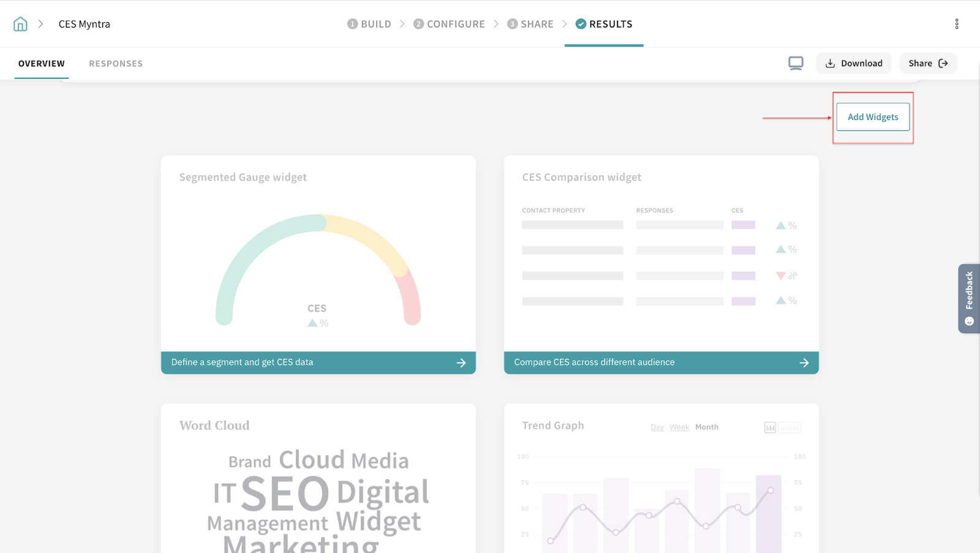This screenshot has height=553, width=980.
Task: Click the Add Widgets button
Action: (873, 117)
